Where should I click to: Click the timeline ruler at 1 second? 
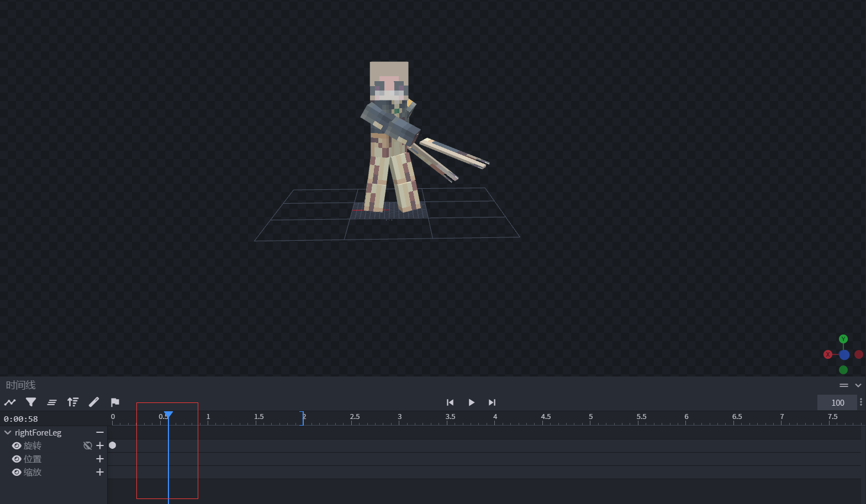tap(208, 418)
